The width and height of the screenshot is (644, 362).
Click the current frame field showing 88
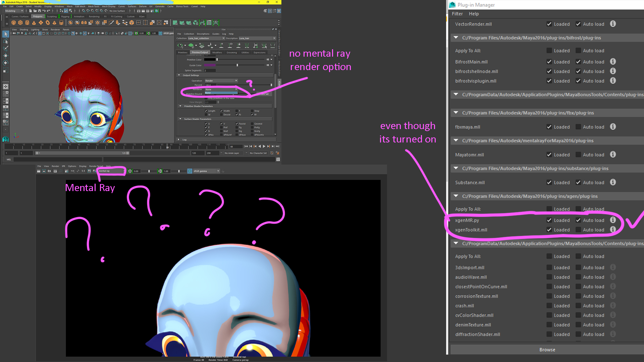click(x=235, y=146)
